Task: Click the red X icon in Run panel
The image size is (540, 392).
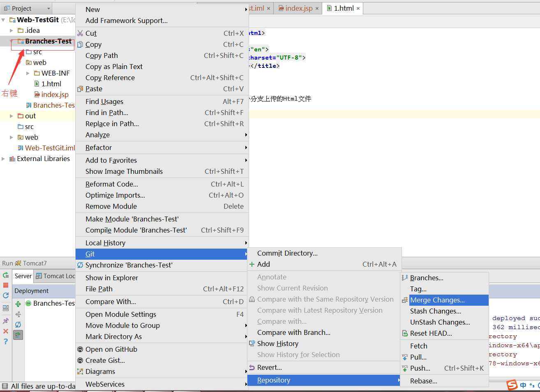Action: pos(6,331)
